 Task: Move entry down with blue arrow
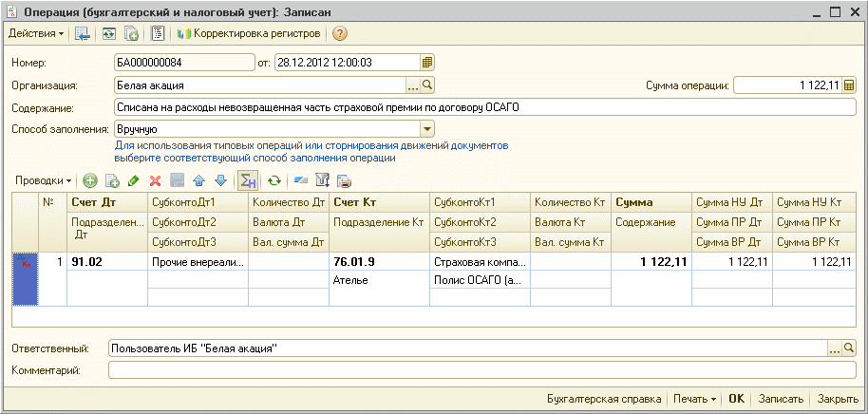click(220, 180)
